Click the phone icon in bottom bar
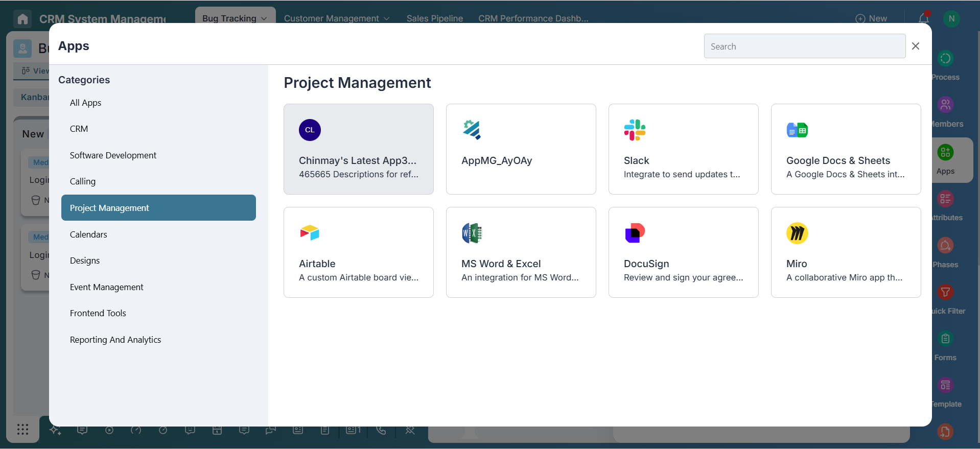 click(x=381, y=430)
